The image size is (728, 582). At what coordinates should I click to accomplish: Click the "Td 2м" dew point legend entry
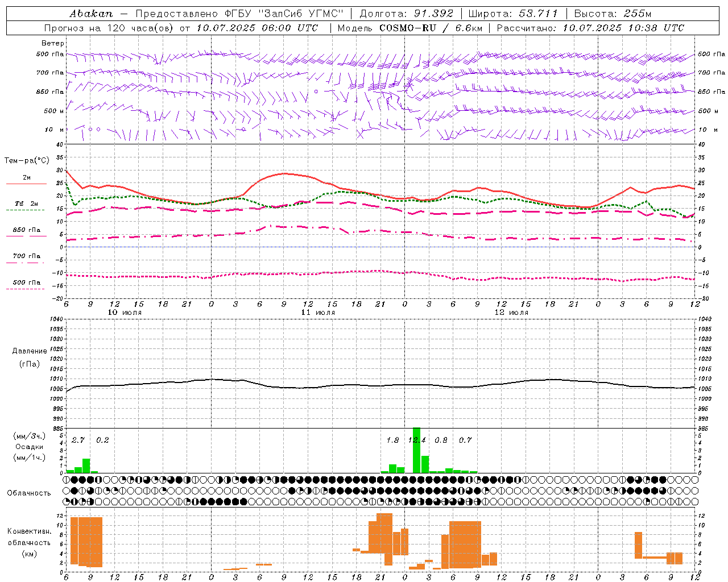26,203
